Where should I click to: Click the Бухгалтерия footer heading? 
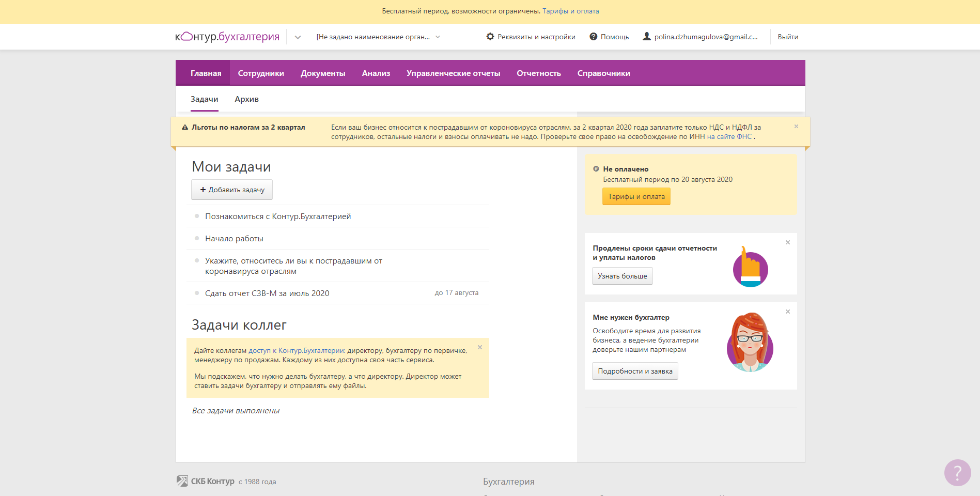point(509,482)
